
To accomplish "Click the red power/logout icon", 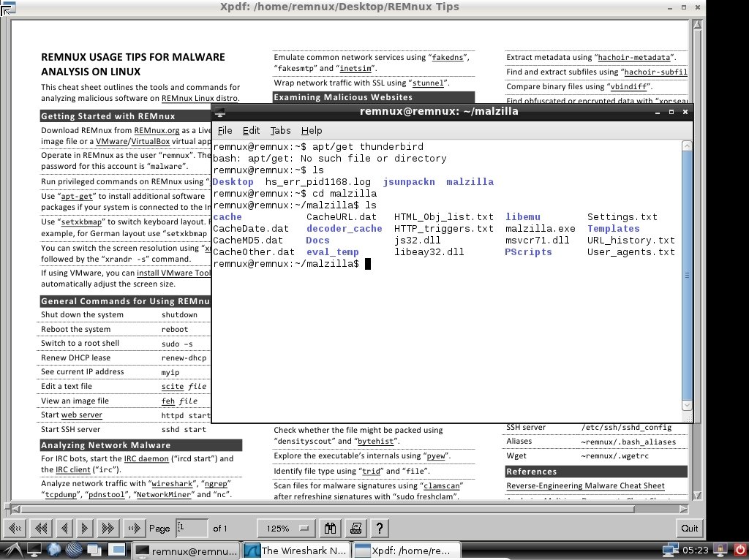I will (x=739, y=550).
